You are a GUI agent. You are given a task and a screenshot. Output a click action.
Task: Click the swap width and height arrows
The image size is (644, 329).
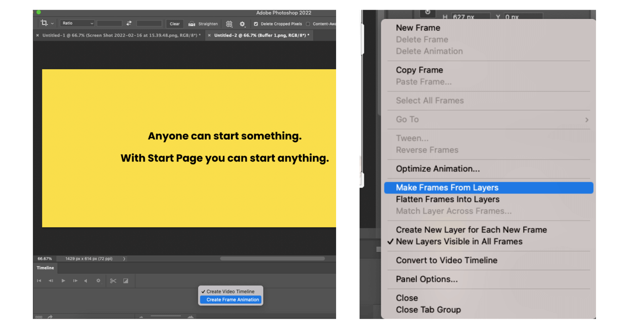tap(129, 23)
